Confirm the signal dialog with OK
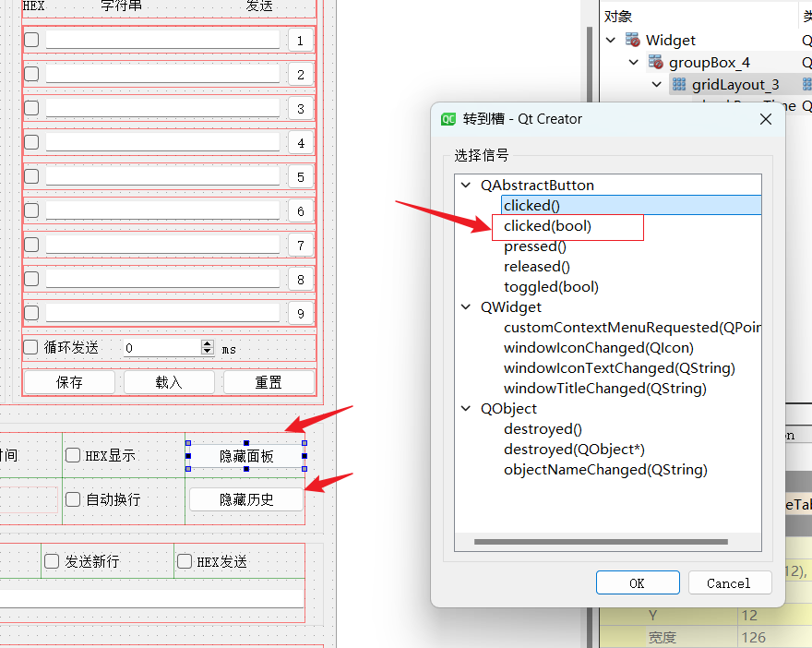 coord(638,582)
